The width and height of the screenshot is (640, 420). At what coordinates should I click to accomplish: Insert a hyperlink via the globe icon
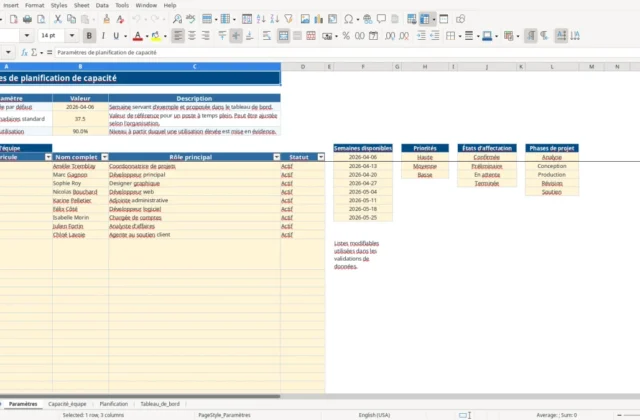(367, 19)
